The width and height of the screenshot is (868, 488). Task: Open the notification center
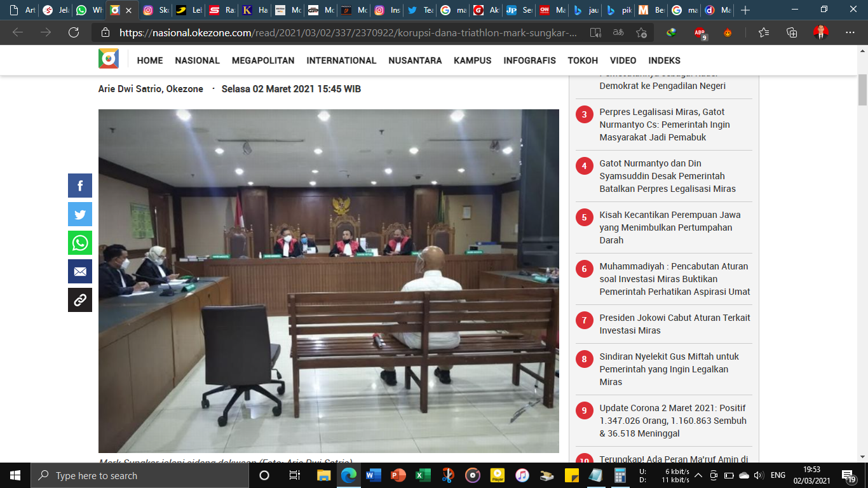click(849, 475)
